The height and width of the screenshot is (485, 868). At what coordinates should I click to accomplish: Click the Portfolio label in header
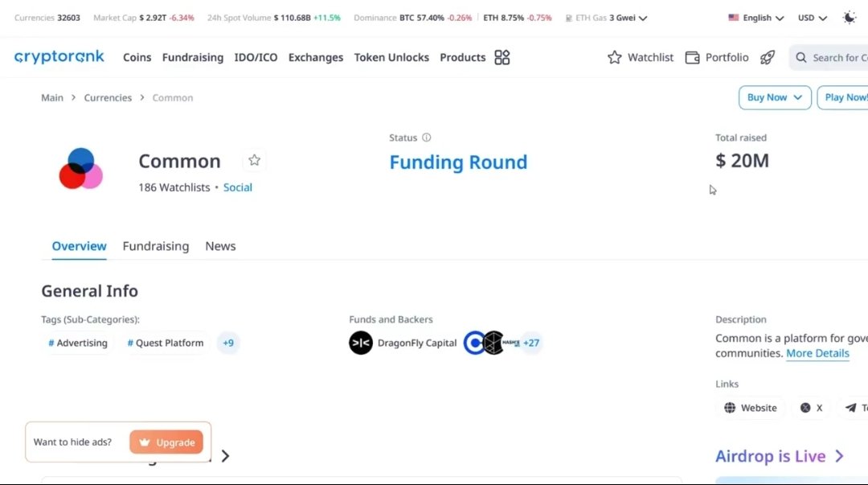pos(727,57)
